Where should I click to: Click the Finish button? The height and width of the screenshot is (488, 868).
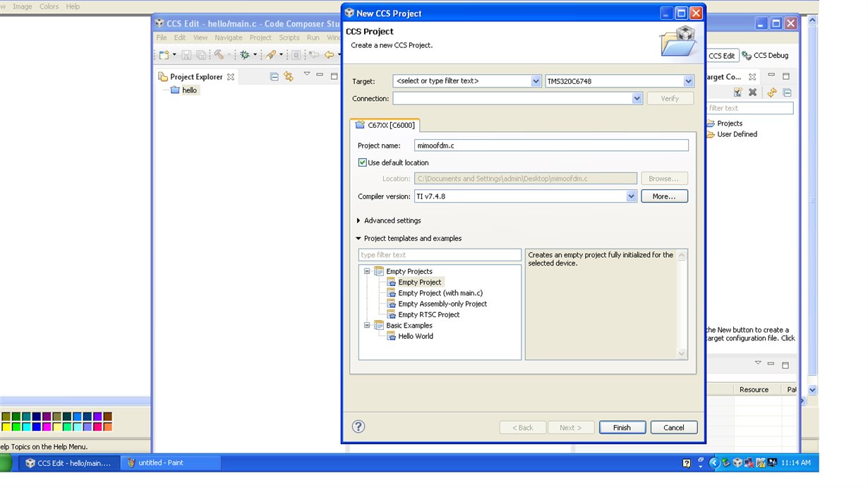pos(622,427)
